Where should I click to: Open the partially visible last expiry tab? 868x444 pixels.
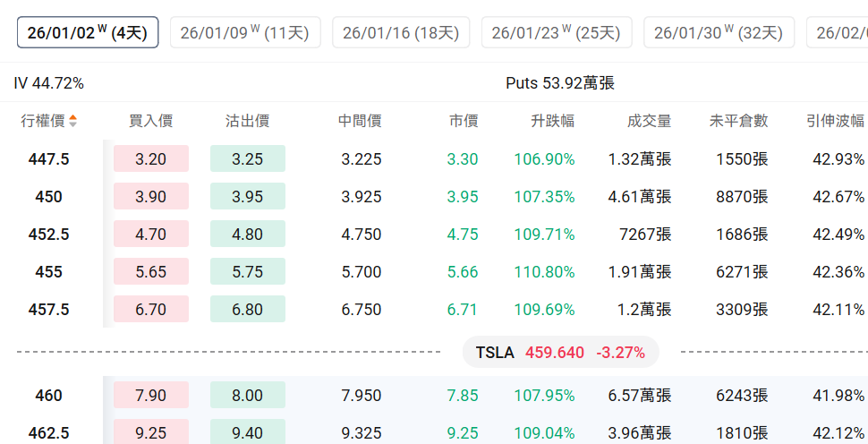[x=839, y=33]
